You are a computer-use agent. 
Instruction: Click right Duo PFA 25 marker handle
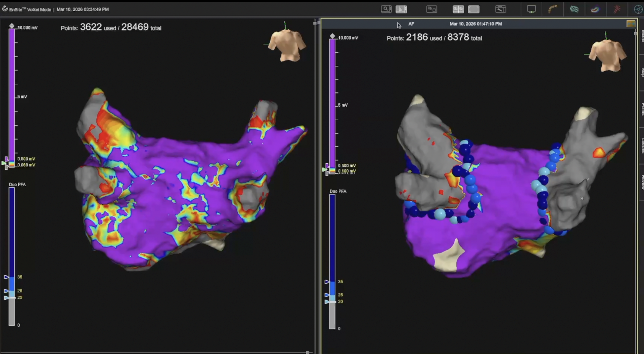(x=327, y=295)
